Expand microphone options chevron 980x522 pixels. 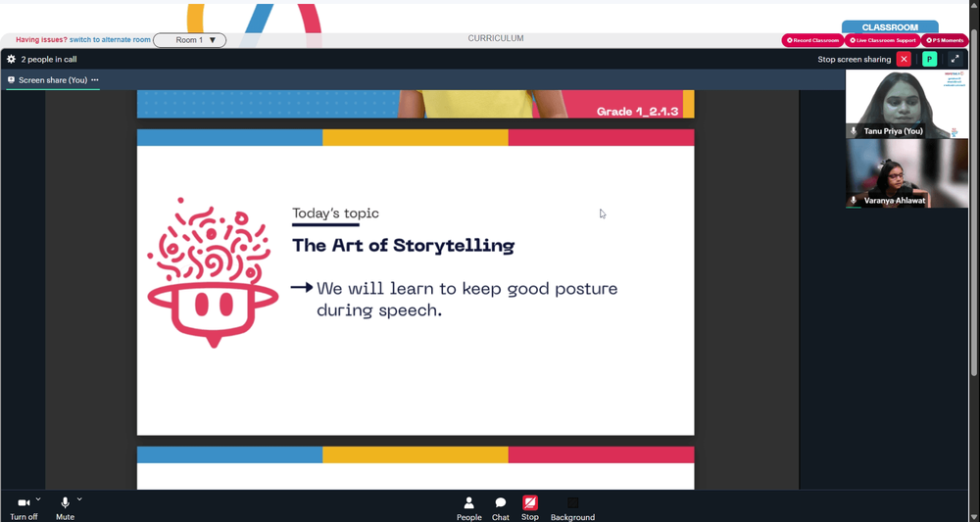coord(79,498)
